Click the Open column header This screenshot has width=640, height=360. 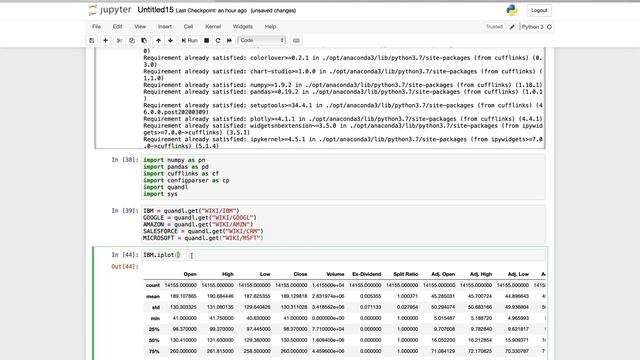click(190, 274)
